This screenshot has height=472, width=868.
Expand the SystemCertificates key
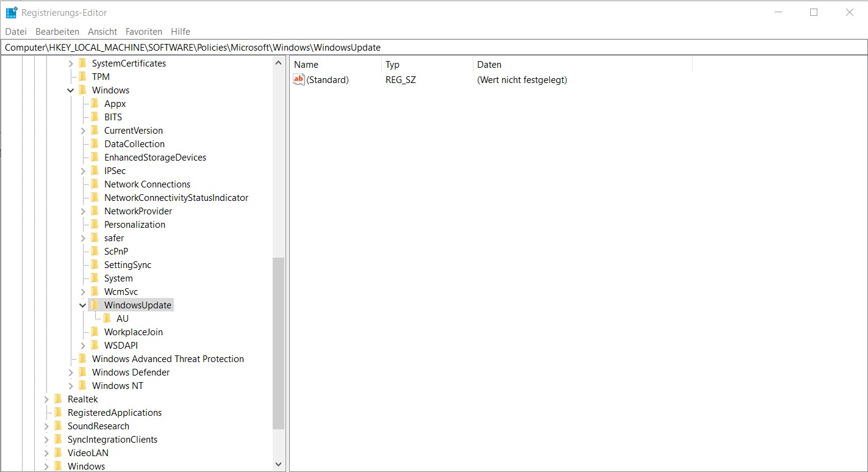point(71,64)
